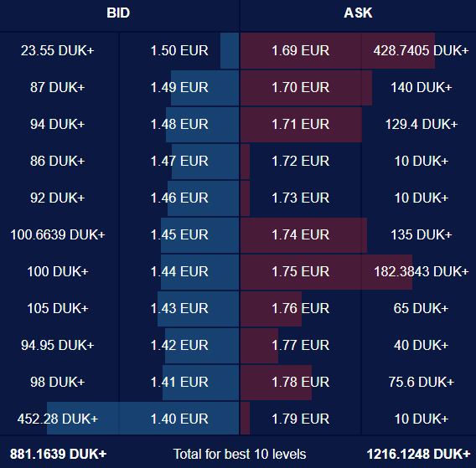Screen dimensions: 476x468
Task: Click the 23.55 DUK+ bid volume
Action: [58, 51]
